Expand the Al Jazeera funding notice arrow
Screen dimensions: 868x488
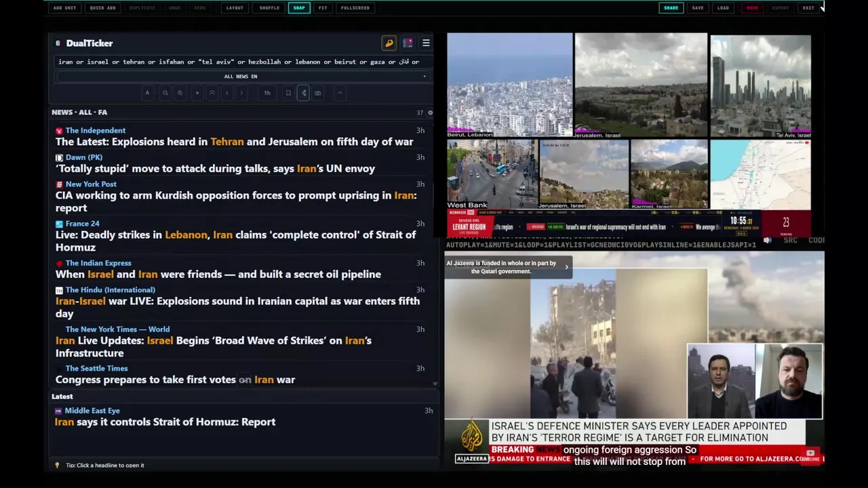[x=566, y=267]
